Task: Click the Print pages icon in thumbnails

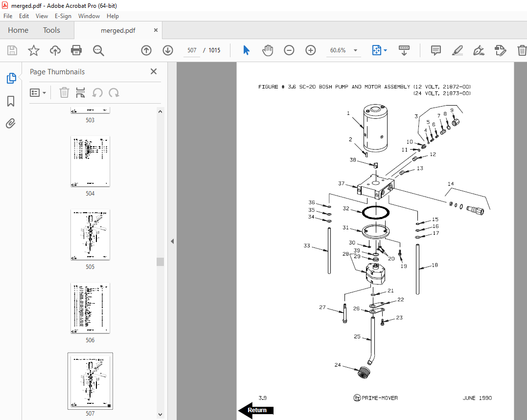Action: pyautogui.click(x=80, y=93)
